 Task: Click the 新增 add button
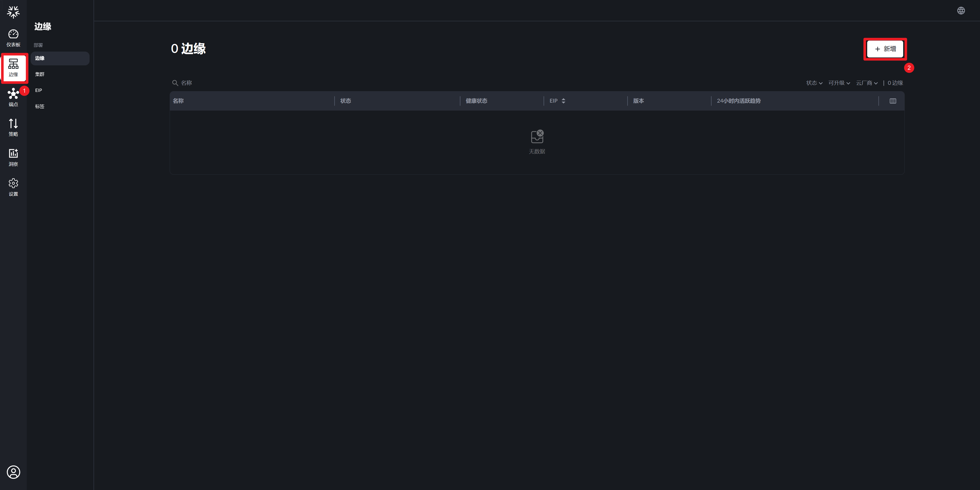tap(885, 49)
